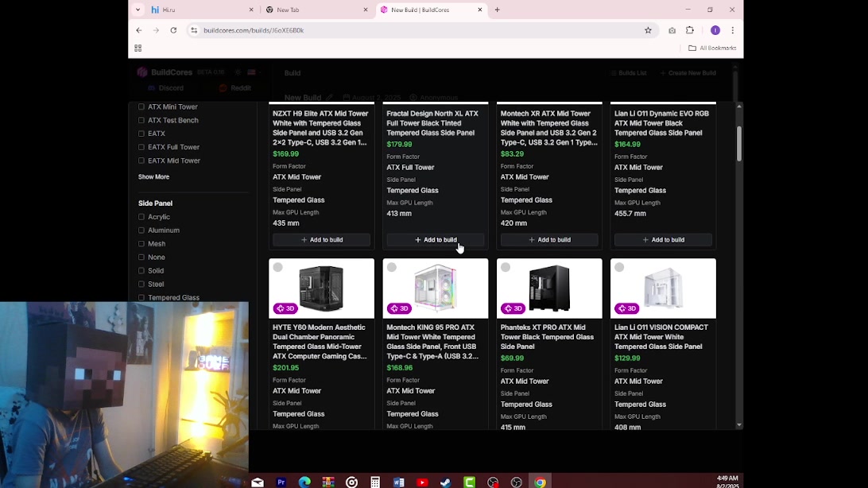Screen dimensions: 868x488
Task: Open the Phanteks XT PRO case thumbnail
Action: pos(549,289)
